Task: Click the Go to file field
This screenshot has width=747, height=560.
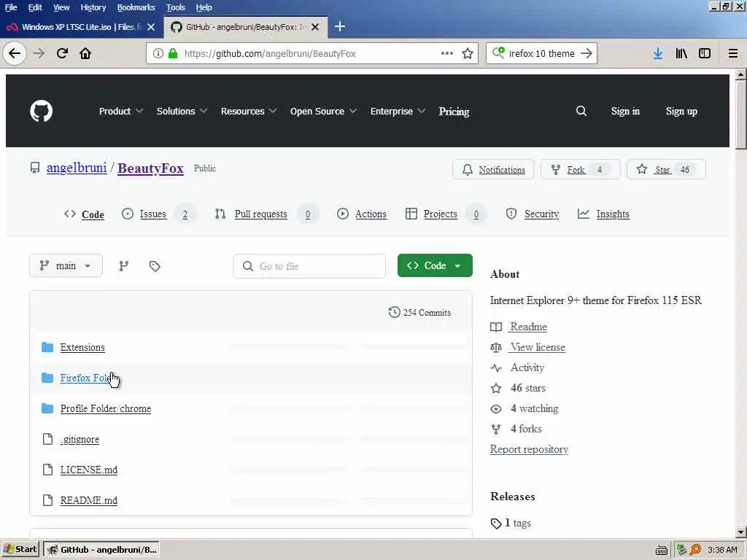Action: click(x=309, y=266)
